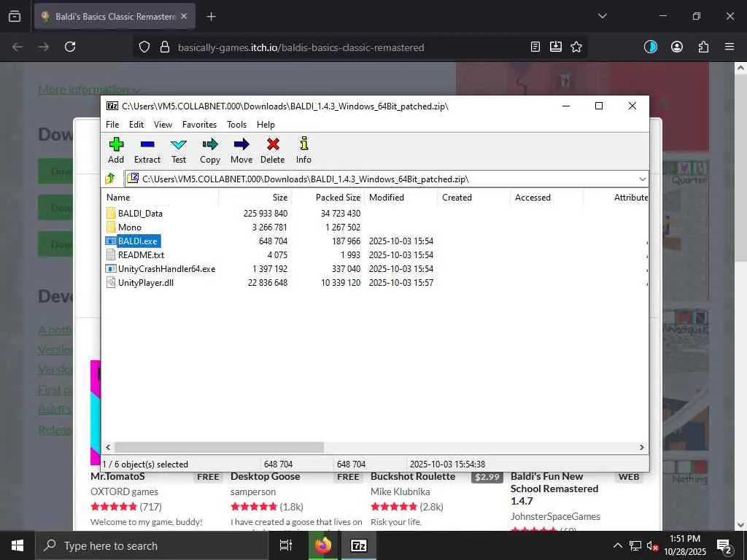Open Firefox recent browsing view icon
The width and height of the screenshot is (747, 560).
pos(15,16)
